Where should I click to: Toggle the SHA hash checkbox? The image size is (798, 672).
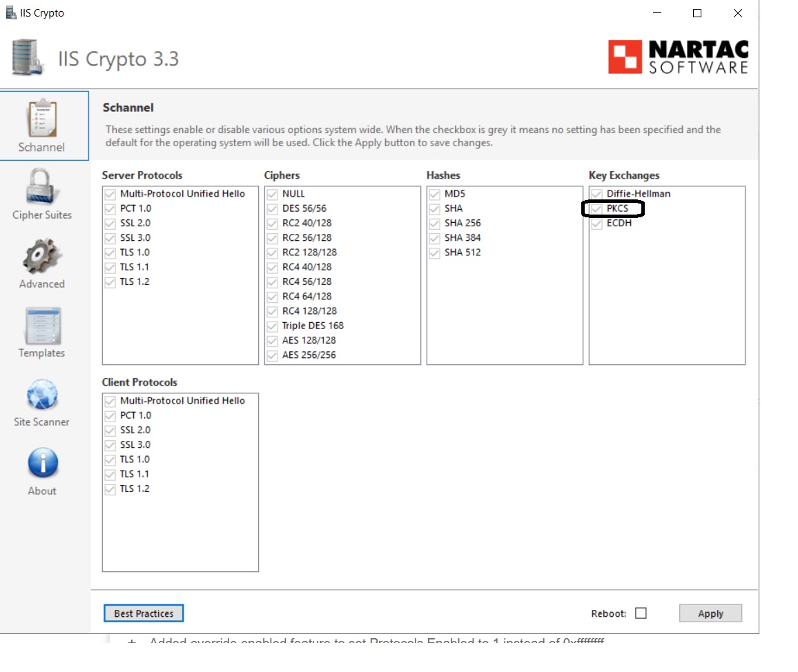(434, 209)
